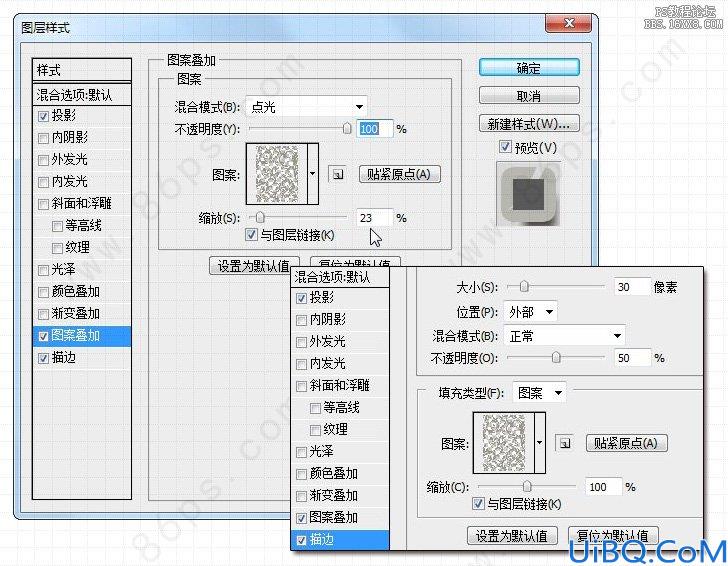Click Stroke scale field showing 100
This screenshot has height=566, width=728.
pos(603,487)
